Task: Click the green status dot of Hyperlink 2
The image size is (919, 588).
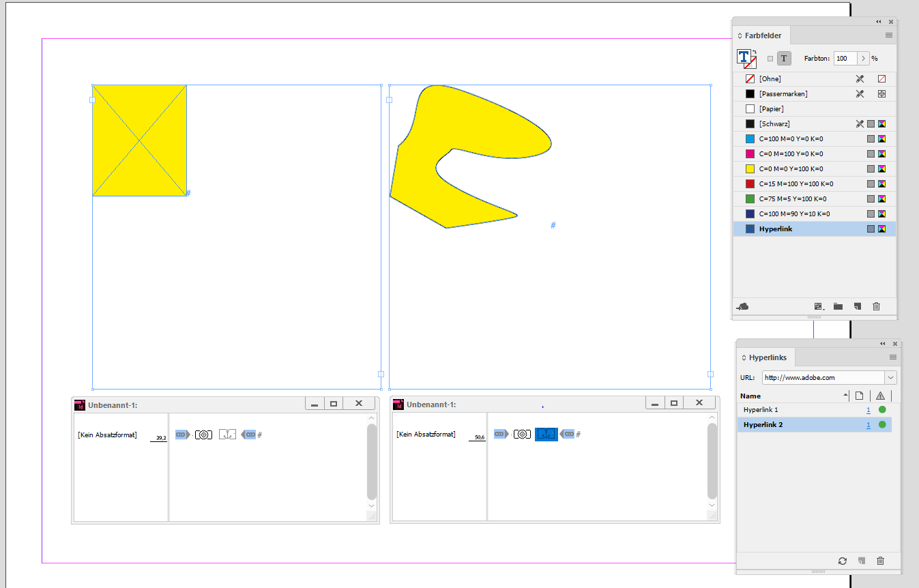Action: pos(882,425)
